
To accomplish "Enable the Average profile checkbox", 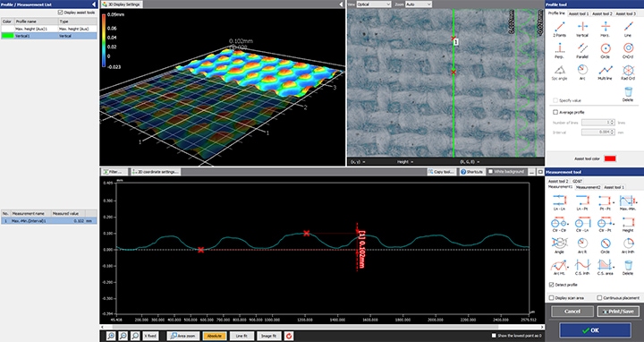I will coord(555,112).
